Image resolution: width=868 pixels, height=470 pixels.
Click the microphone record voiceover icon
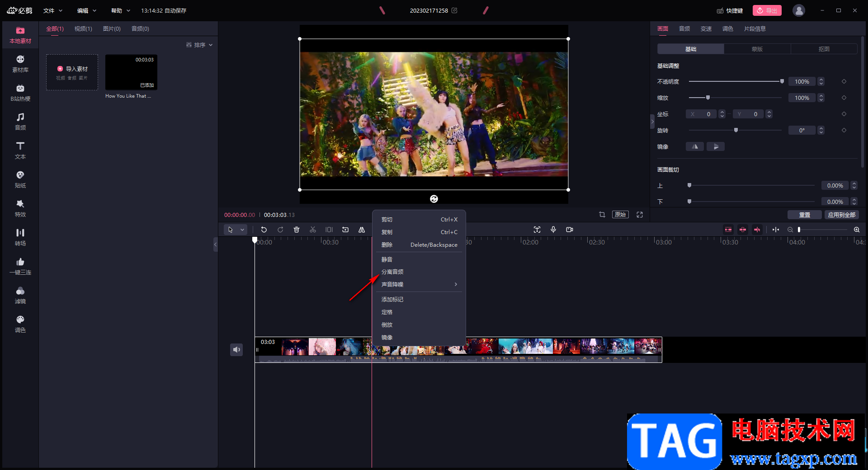pyautogui.click(x=553, y=230)
